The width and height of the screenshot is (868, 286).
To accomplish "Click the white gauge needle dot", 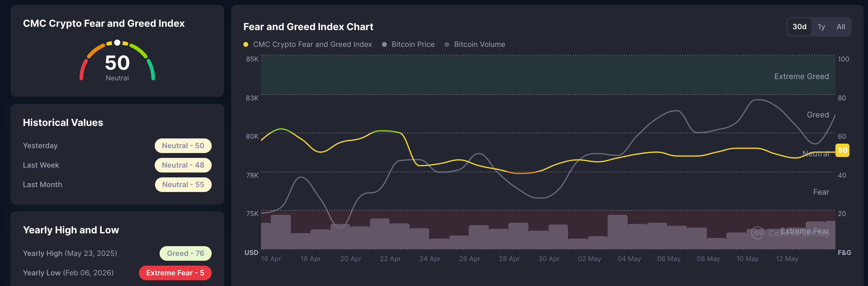I will (x=117, y=42).
